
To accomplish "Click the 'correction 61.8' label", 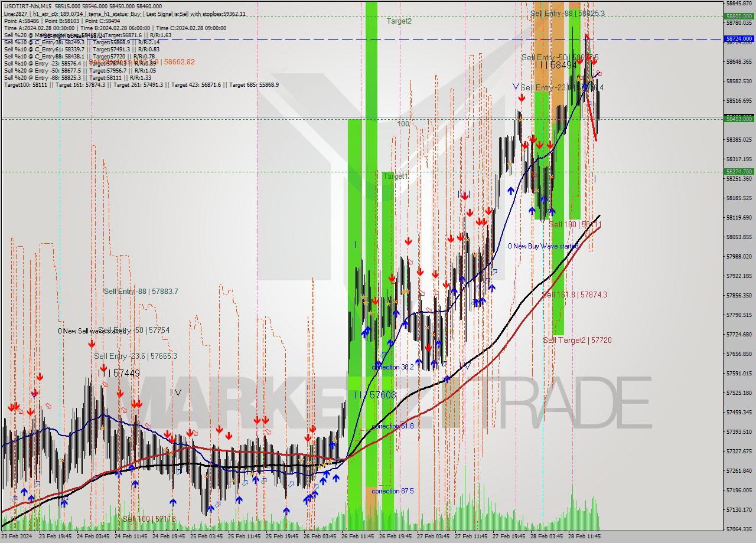I will [393, 426].
